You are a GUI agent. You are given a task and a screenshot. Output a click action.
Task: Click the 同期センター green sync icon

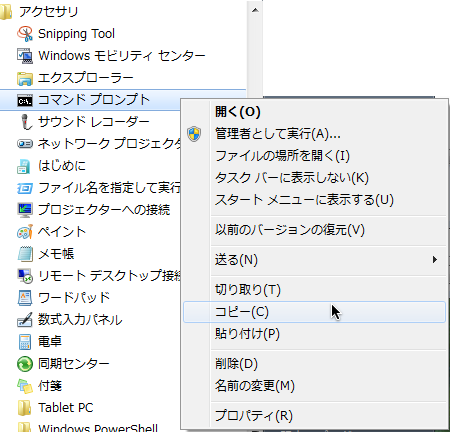[25, 364]
